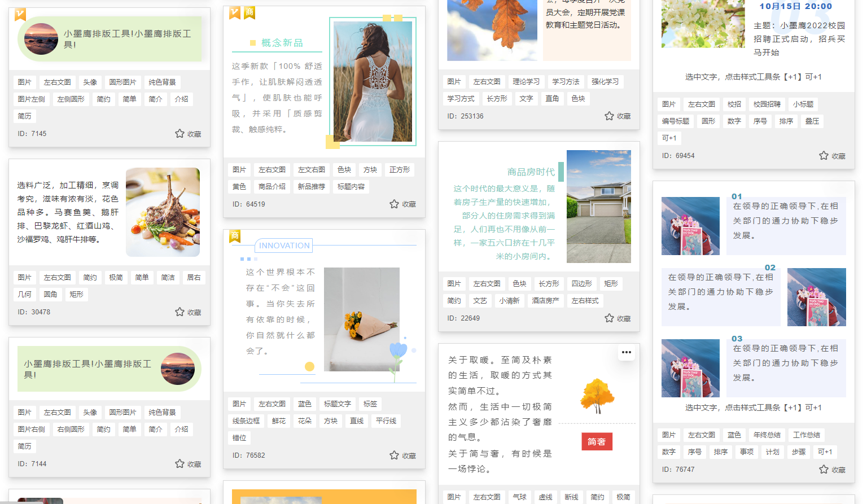Click the 简历 tag on template 7144
The image size is (867, 504).
coord(25,446)
